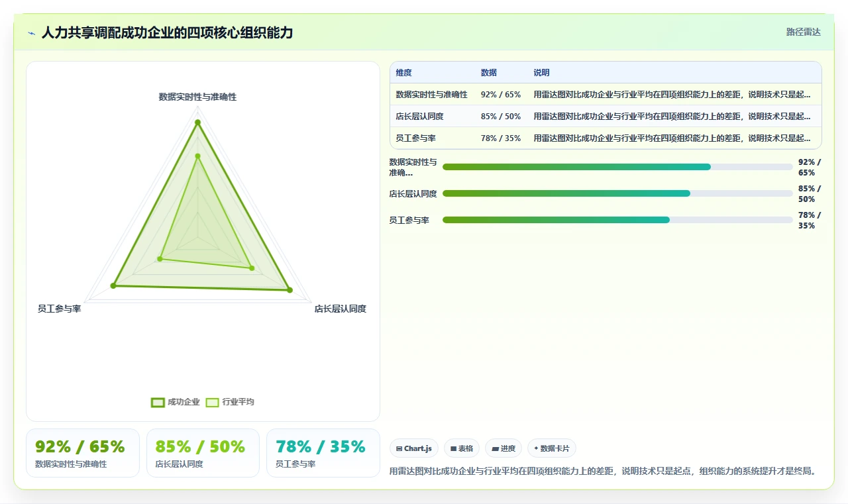Click 行业平均 data point on top axis
848x504 pixels.
tap(197, 156)
